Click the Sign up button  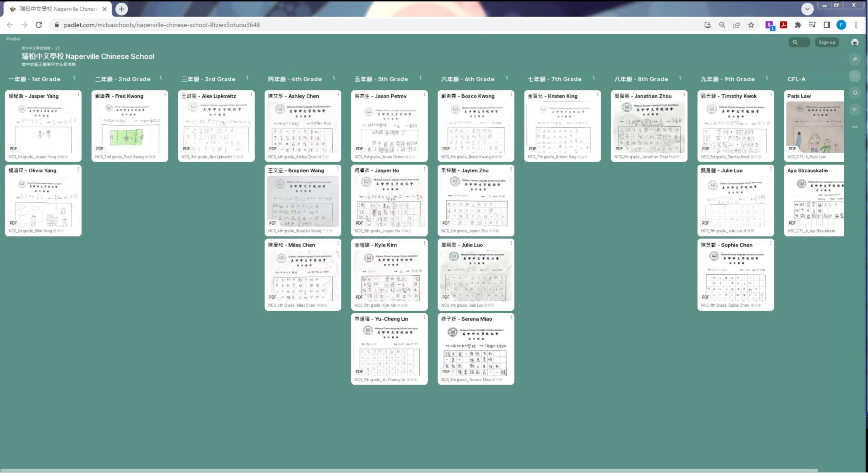pyautogui.click(x=826, y=42)
